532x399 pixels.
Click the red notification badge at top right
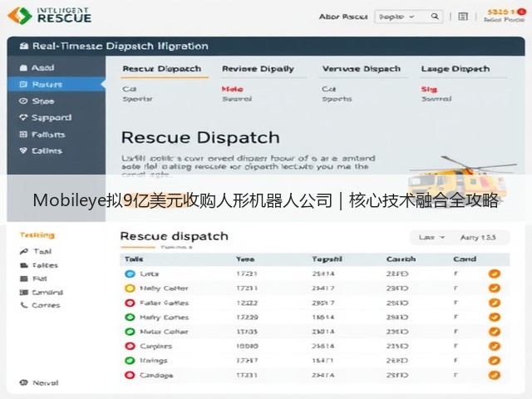point(521,12)
